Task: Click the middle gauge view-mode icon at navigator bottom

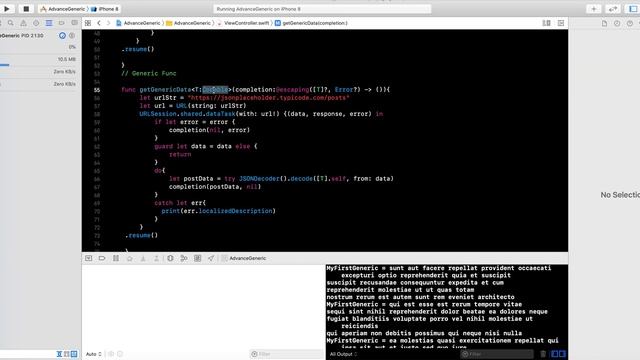Action: click(67, 354)
